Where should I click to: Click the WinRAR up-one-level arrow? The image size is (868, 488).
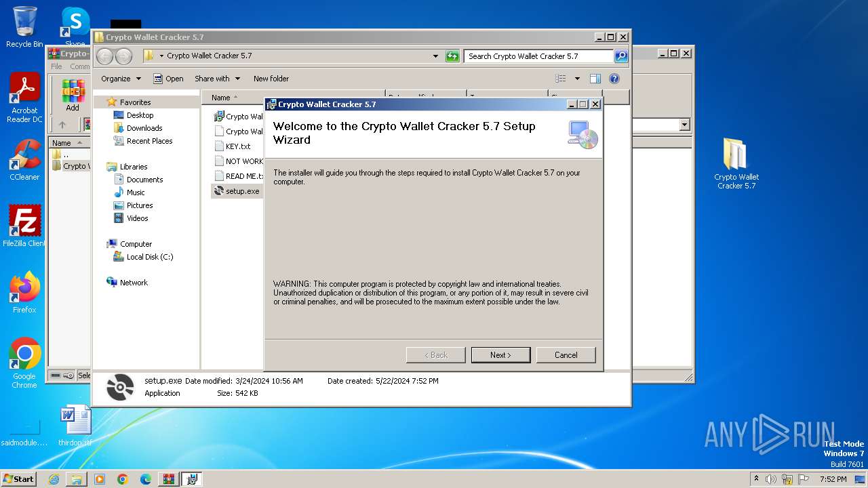point(62,125)
